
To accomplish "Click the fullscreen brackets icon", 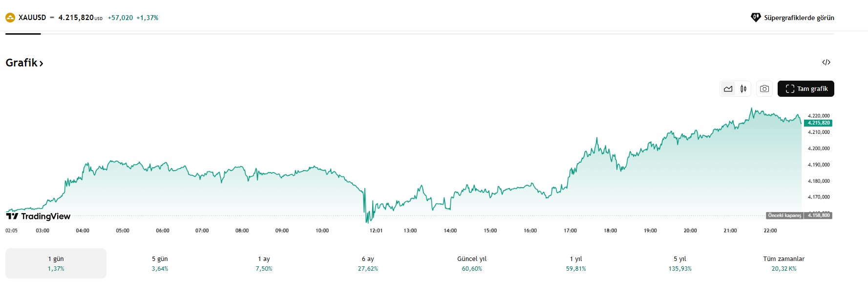I will tap(790, 88).
